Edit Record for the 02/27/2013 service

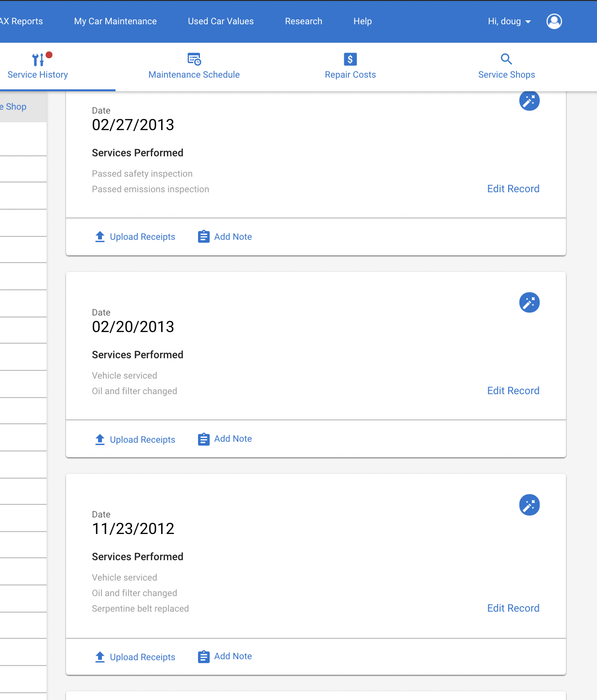513,189
